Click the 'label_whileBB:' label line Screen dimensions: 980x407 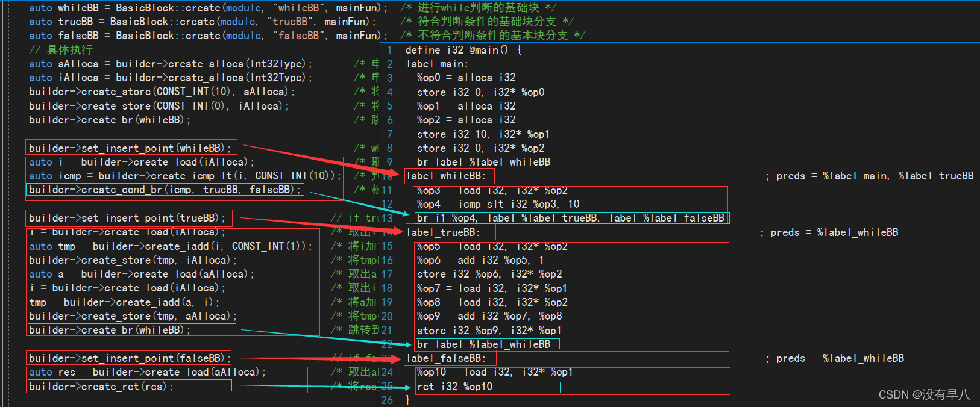pos(445,176)
